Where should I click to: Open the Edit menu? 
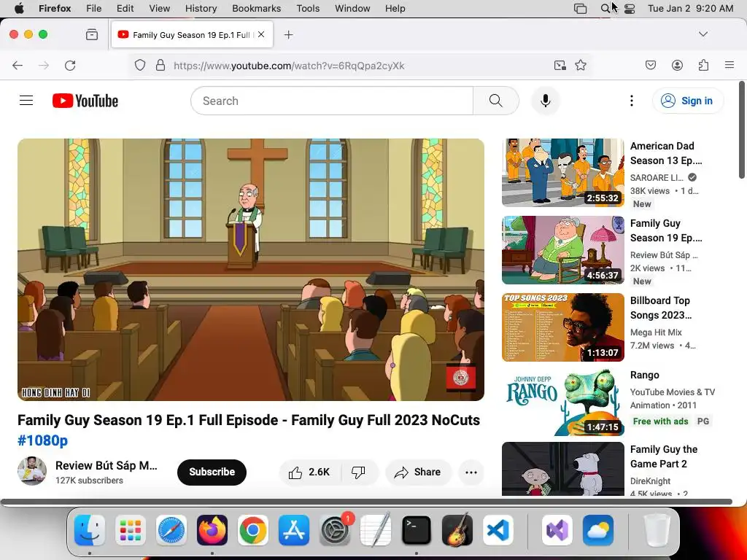pos(125,9)
